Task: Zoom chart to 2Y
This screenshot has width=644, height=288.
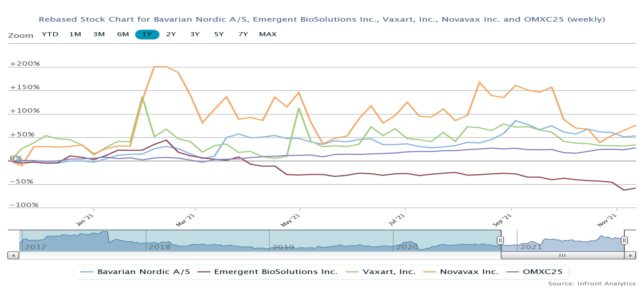Action: point(171,34)
